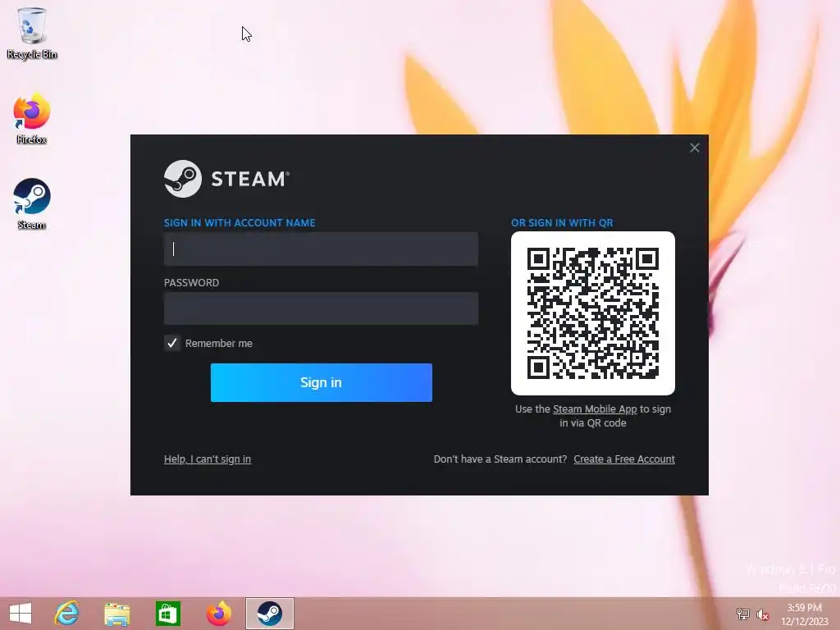
Task: Click the OR SIGN IN WITH QR heading
Action: coord(562,223)
